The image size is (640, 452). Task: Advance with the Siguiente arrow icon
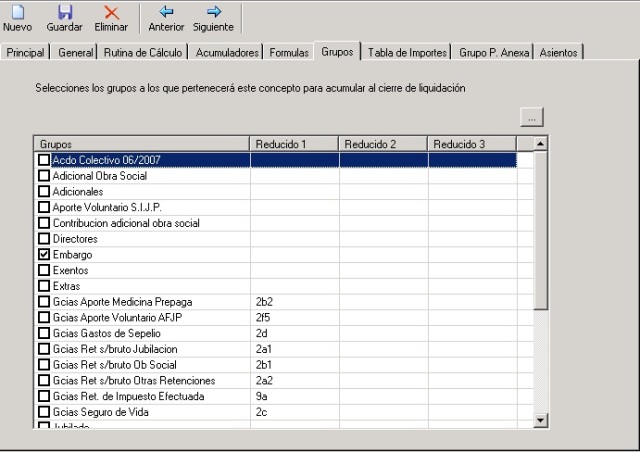pyautogui.click(x=213, y=12)
